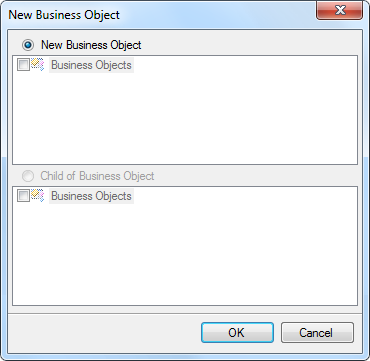This screenshot has height=361, width=370.
Task: Cancel the New Business Object dialog
Action: (x=317, y=332)
